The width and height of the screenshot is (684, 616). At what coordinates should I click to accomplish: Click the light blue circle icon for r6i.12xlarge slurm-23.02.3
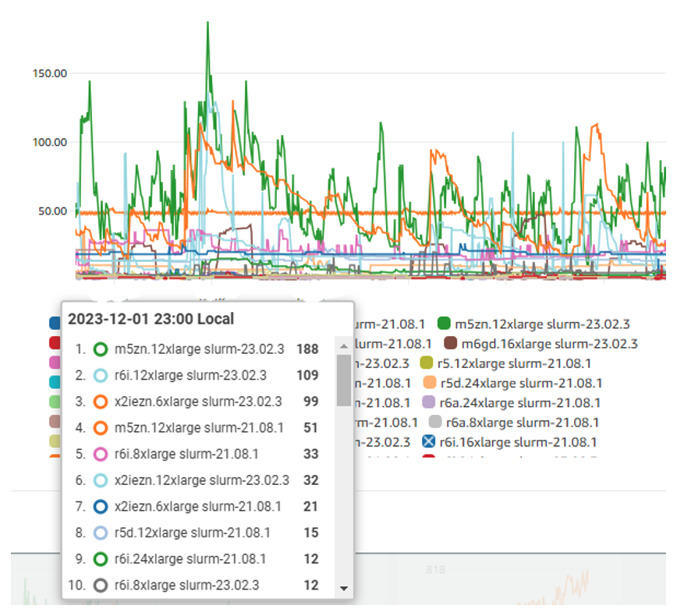pos(100,376)
